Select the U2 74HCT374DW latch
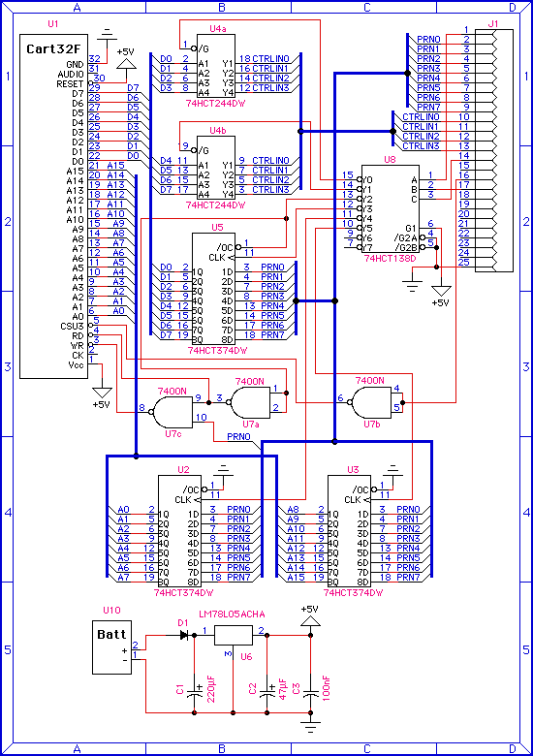 (x=178, y=531)
